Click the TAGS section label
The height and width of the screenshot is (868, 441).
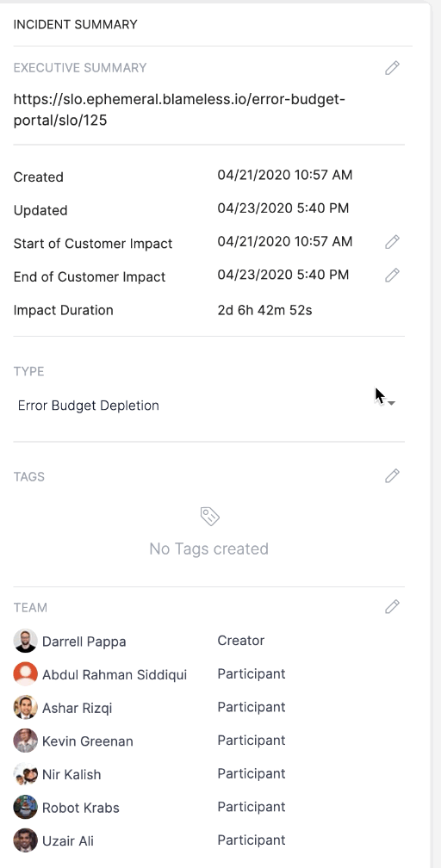pyautogui.click(x=28, y=477)
